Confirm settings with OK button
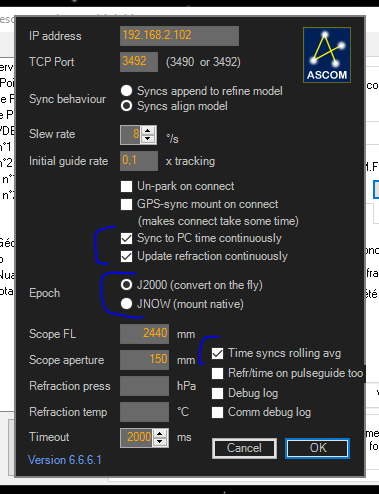This screenshot has height=494, width=379. 318,448
